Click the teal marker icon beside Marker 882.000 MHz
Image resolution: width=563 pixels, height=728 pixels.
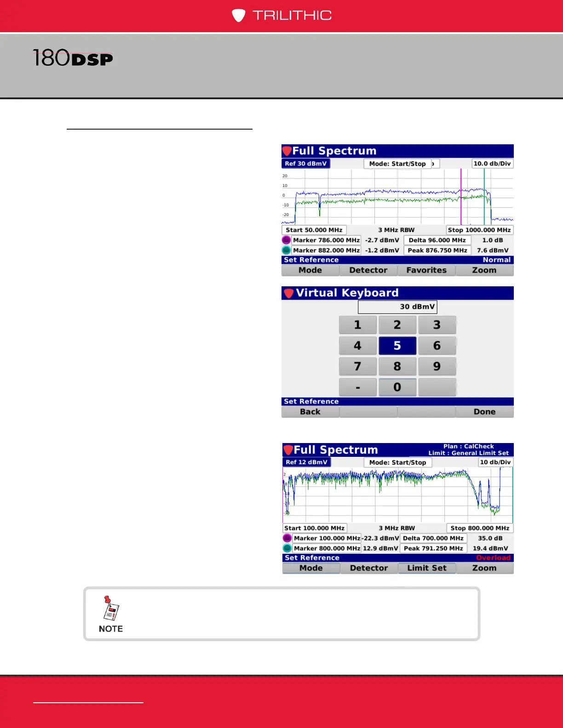(x=286, y=250)
